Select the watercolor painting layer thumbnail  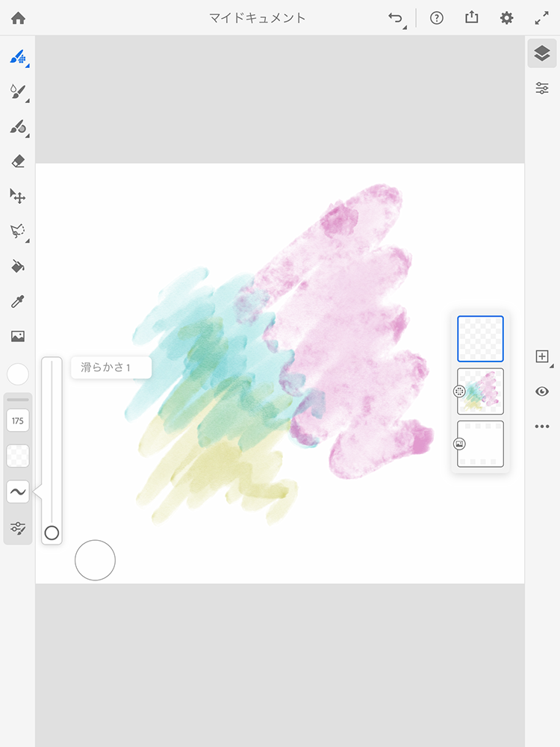[480, 391]
